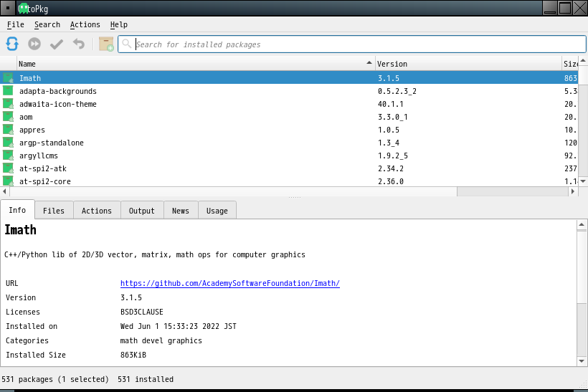
Task: Click the package list scroll down arrow
Action: tap(583, 181)
